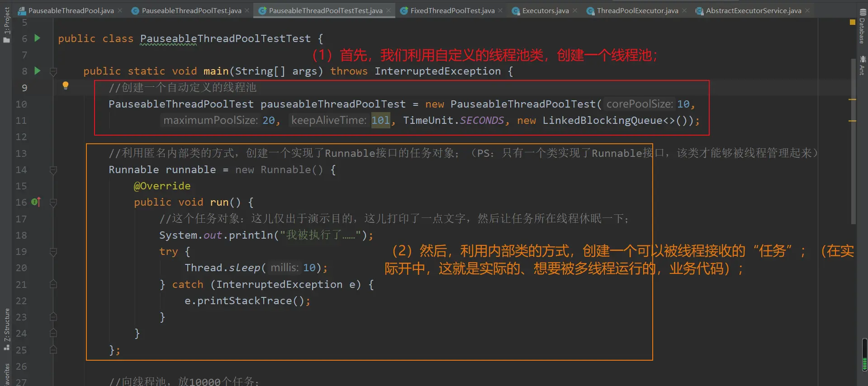Click the maximumPoolSize parameter hint
This screenshot has height=386, width=868.
210,120
